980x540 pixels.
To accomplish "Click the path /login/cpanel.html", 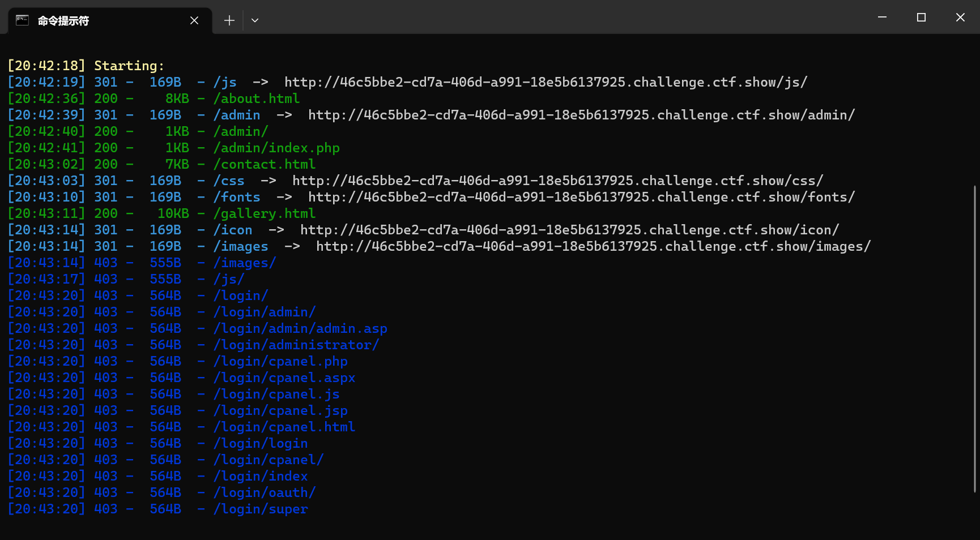I will point(284,427).
